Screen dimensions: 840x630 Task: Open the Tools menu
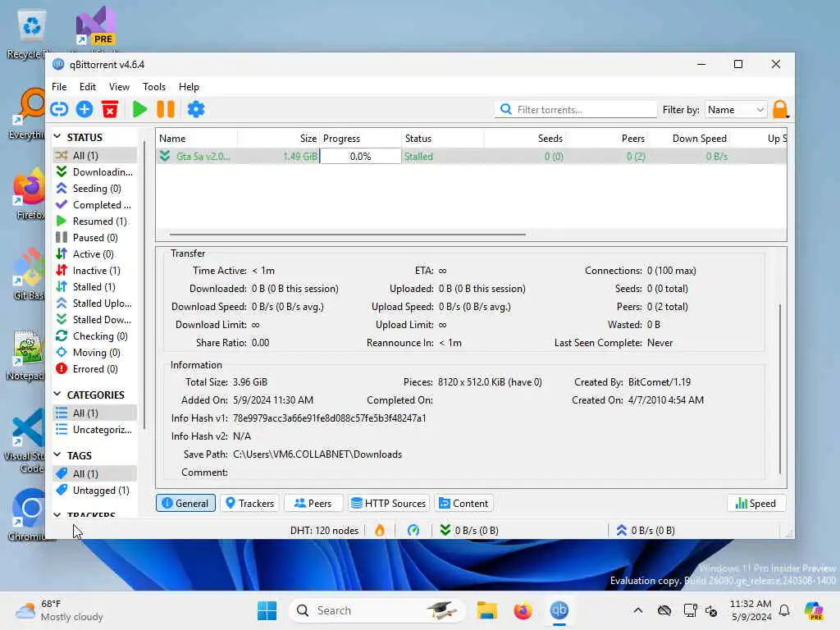click(153, 87)
